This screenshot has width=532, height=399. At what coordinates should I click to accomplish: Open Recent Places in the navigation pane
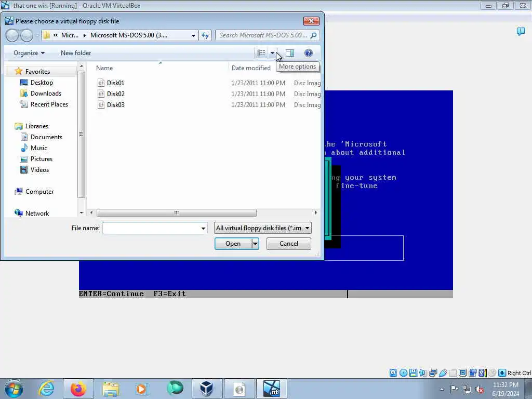coord(49,104)
